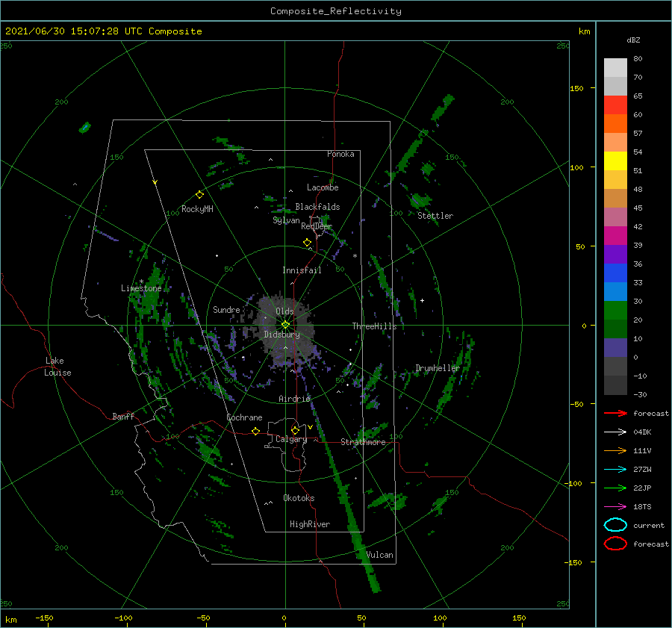672x628 pixels.
Task: Click the Sylvan label
Action: [x=286, y=220]
